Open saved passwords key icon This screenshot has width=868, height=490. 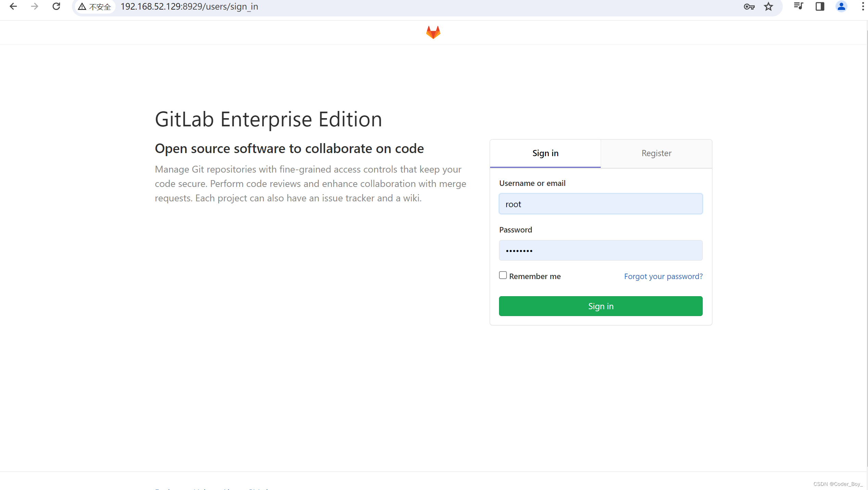pos(749,7)
